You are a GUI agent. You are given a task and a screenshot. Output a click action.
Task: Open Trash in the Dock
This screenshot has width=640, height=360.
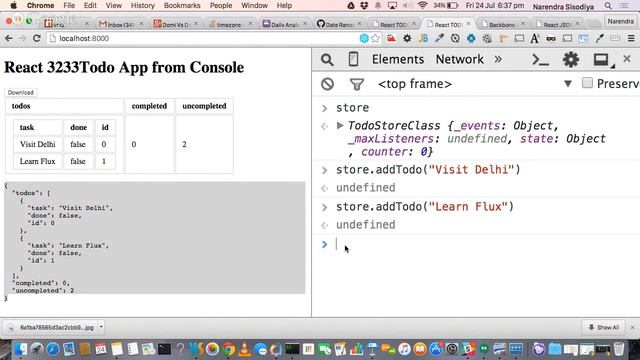tap(619, 349)
